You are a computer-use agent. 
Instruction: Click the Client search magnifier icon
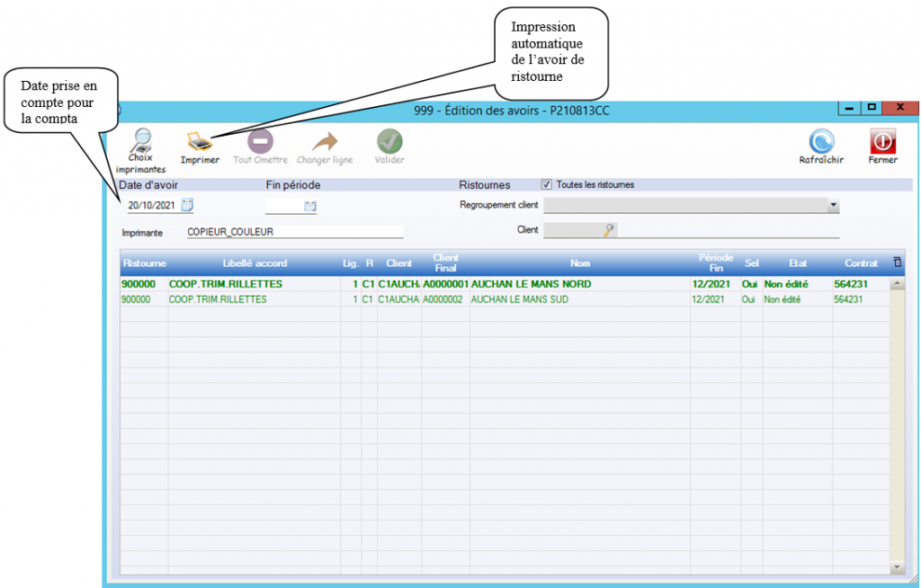[609, 230]
